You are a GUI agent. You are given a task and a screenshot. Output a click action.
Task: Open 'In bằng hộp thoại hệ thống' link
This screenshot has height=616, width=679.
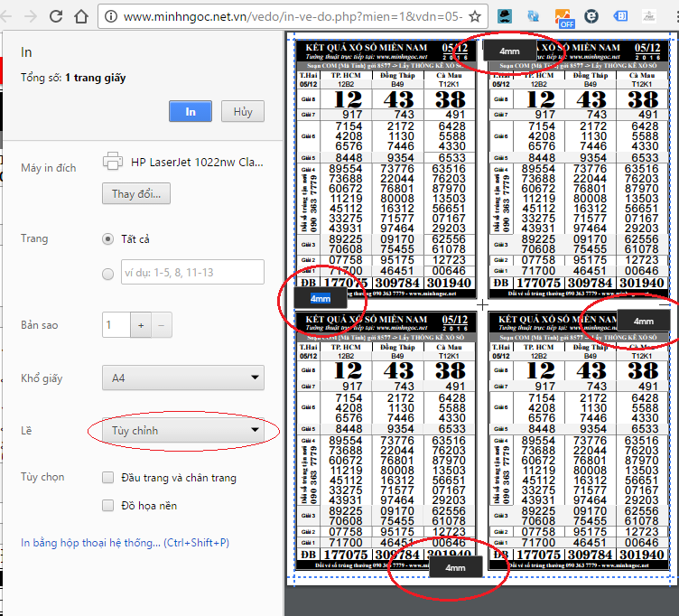point(125,543)
